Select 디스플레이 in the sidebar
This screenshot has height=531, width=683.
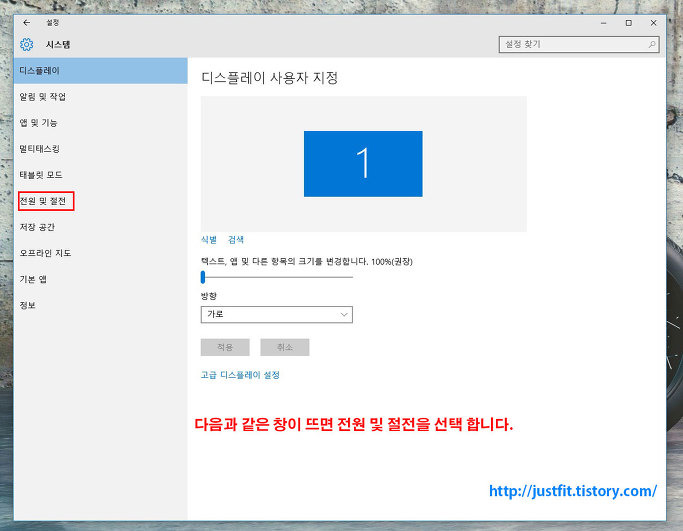click(x=101, y=71)
